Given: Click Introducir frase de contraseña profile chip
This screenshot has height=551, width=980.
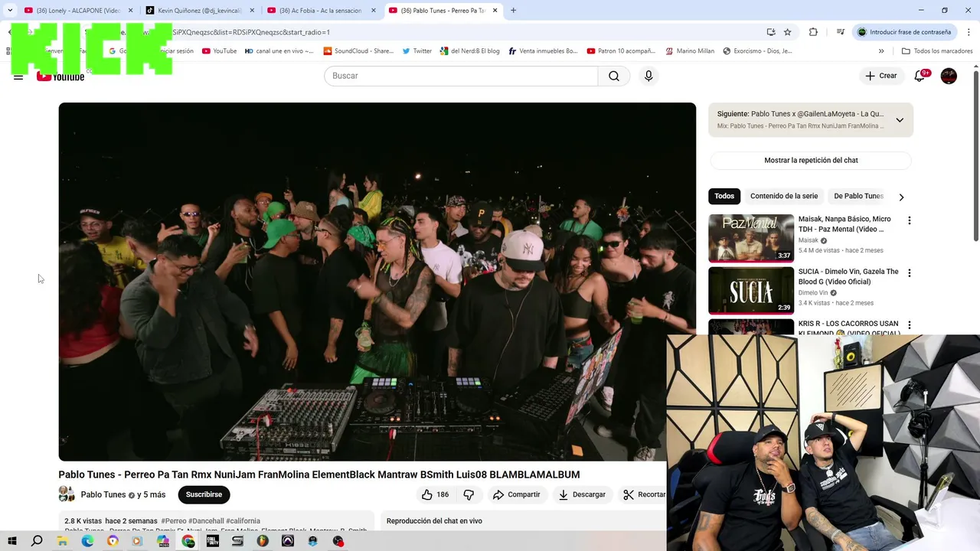Looking at the screenshot, I should 904,32.
